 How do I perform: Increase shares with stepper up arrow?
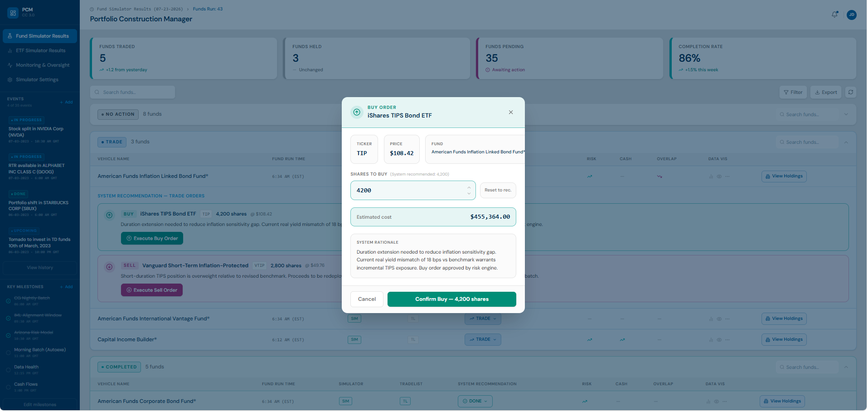coord(469,187)
